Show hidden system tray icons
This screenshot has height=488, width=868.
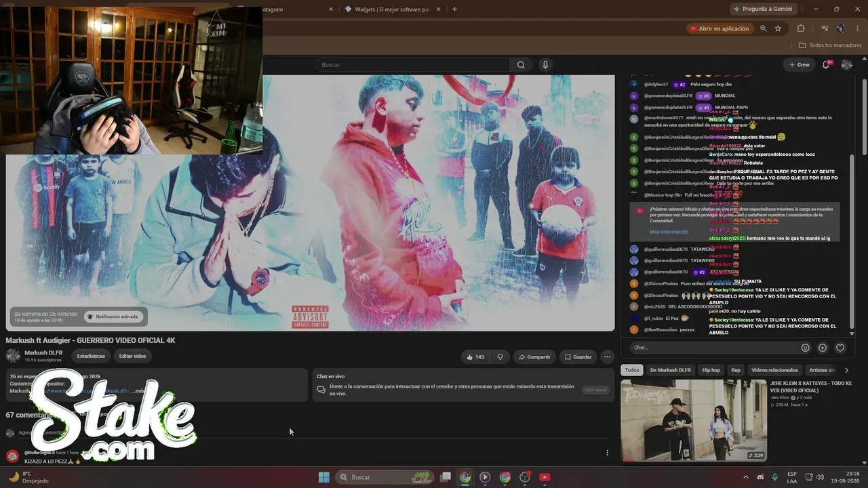[x=747, y=477]
